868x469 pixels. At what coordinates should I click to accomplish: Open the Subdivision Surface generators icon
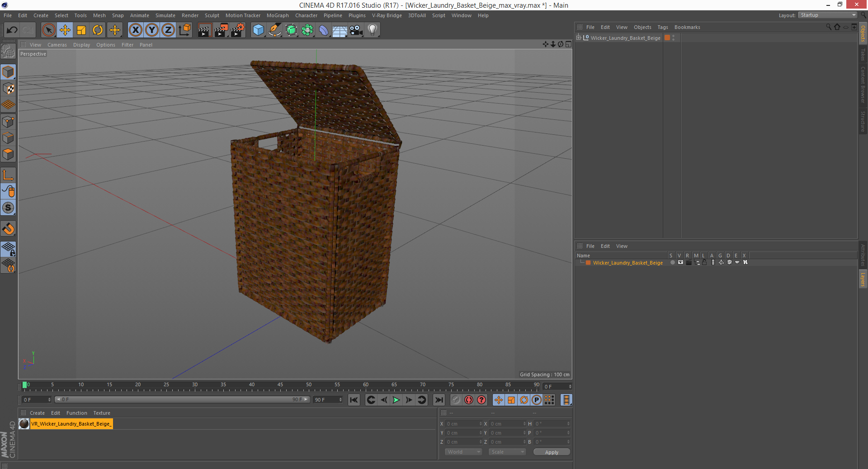click(291, 30)
